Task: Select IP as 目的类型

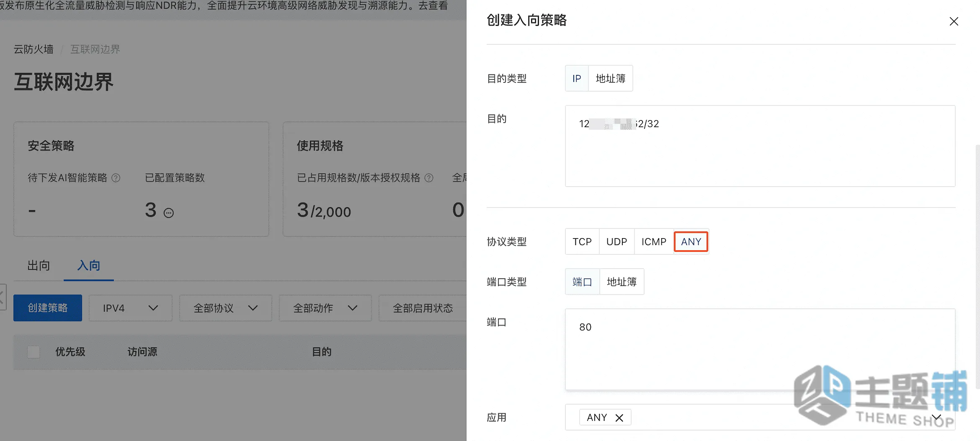Action: (577, 78)
